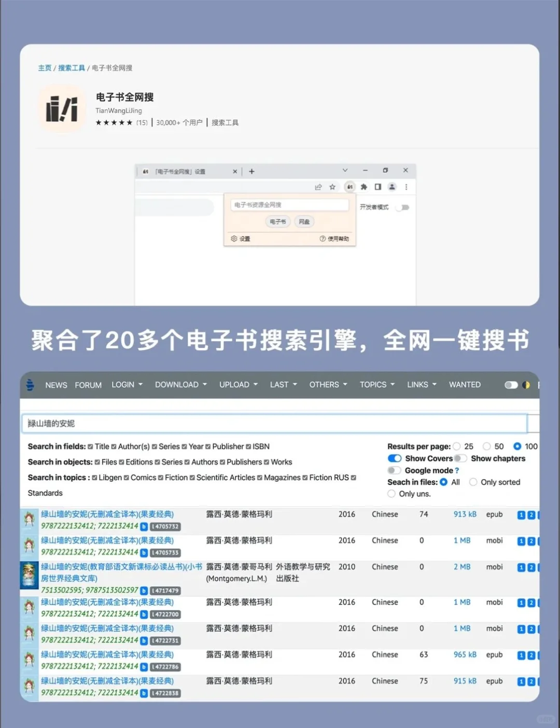Image resolution: width=560 pixels, height=728 pixels.
Task: Click the 电子书 button in the extension popup
Action: click(278, 221)
